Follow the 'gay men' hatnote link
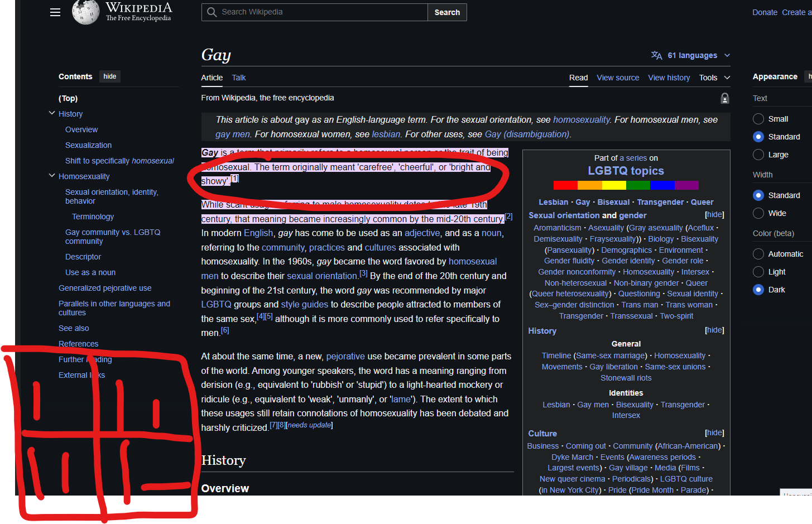The image size is (812, 524). 233,134
